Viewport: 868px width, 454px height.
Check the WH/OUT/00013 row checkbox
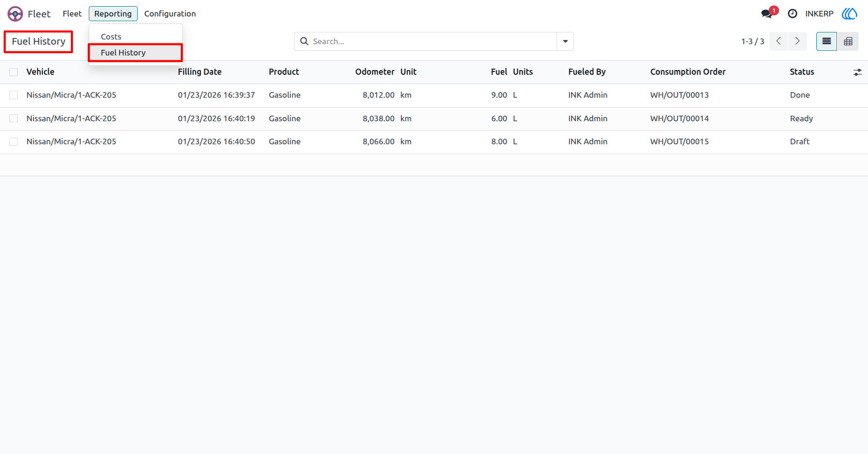[x=14, y=95]
